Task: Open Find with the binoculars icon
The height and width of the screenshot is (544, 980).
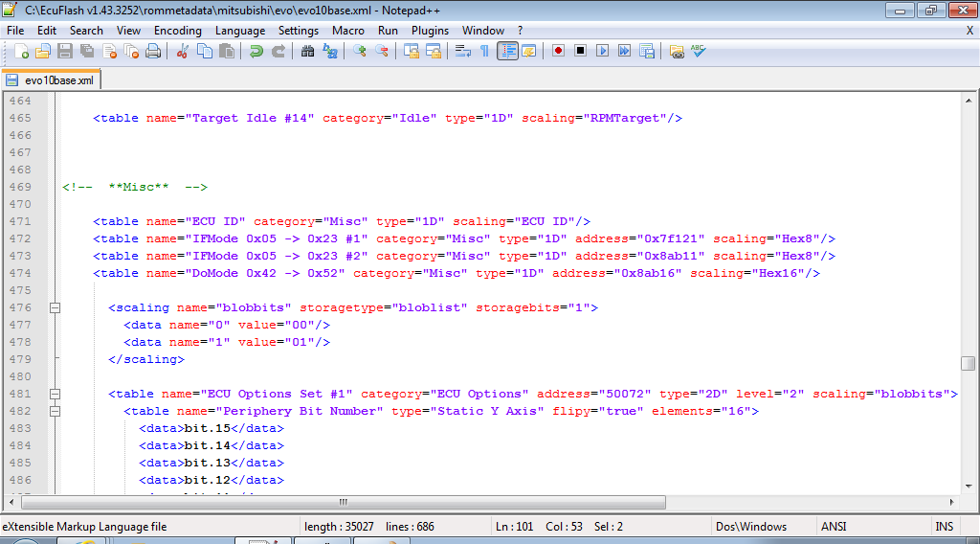Action: [308, 51]
